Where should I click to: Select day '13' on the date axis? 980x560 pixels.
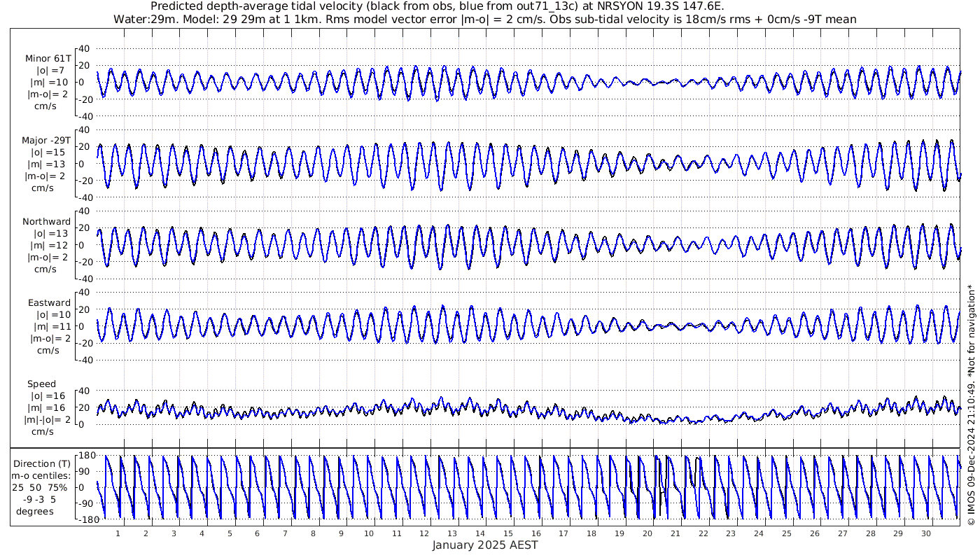[452, 533]
